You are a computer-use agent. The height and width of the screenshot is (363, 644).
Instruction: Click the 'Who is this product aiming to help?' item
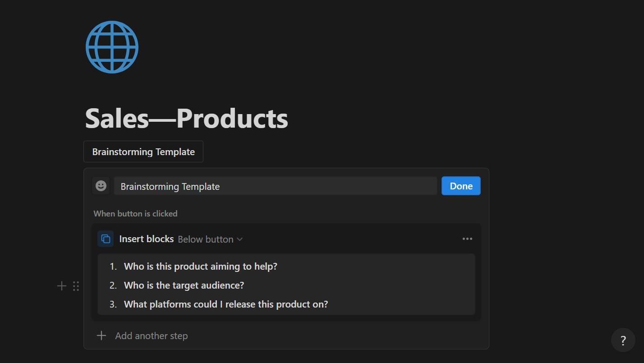(x=200, y=267)
